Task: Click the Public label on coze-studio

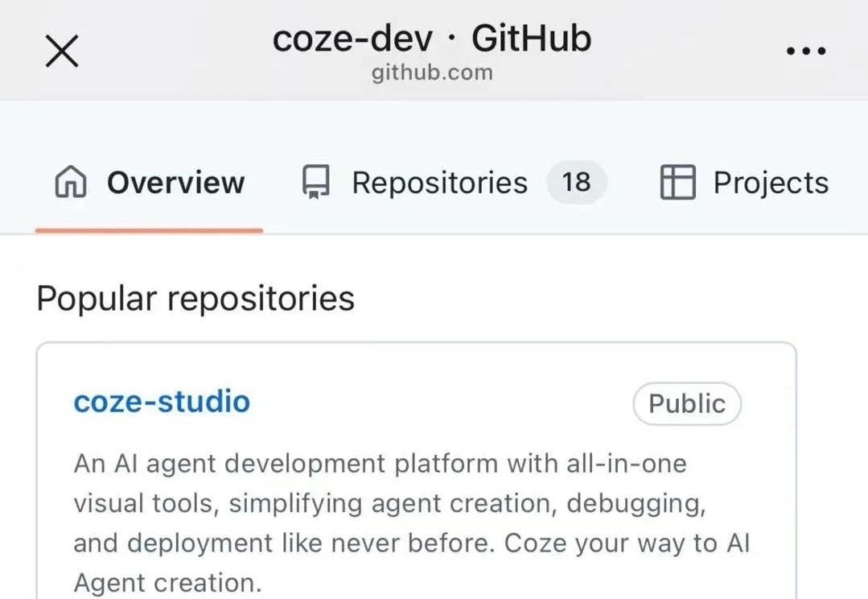Action: pos(686,403)
